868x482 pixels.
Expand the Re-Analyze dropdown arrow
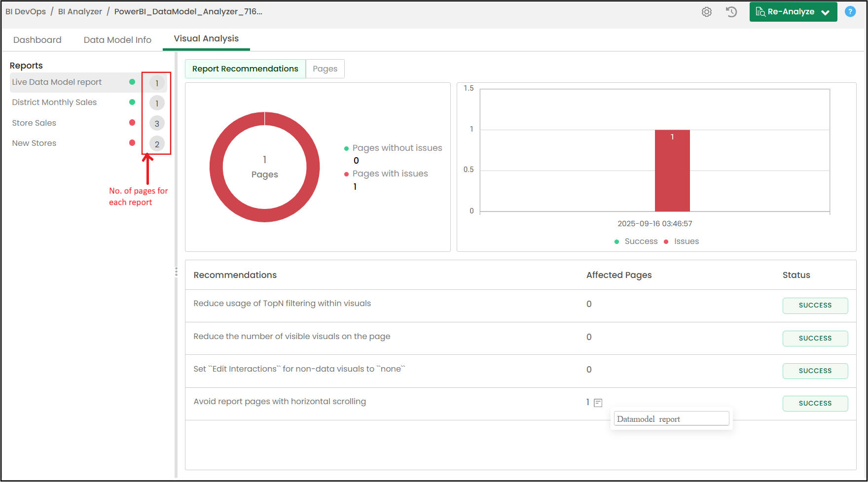[826, 12]
